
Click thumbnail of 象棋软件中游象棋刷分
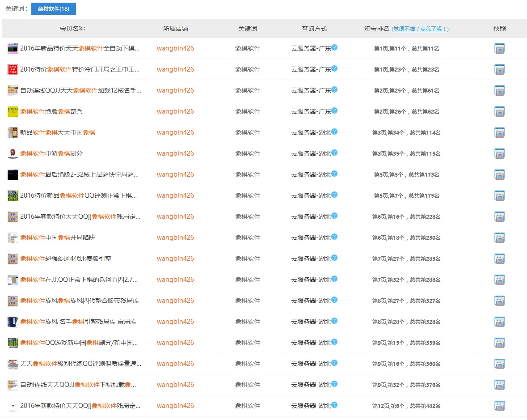tap(13, 154)
